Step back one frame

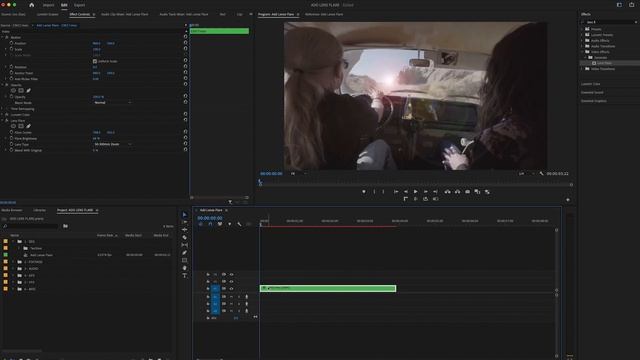click(406, 191)
